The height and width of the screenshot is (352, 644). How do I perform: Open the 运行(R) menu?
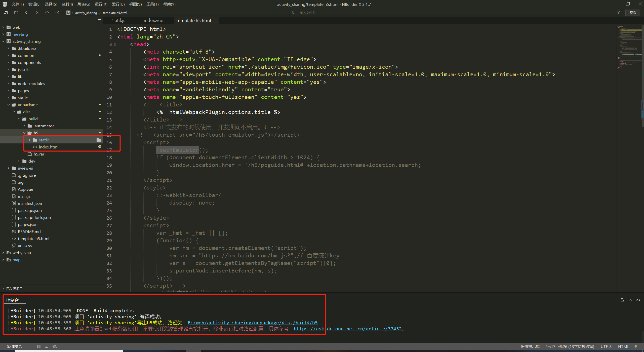(x=101, y=4)
